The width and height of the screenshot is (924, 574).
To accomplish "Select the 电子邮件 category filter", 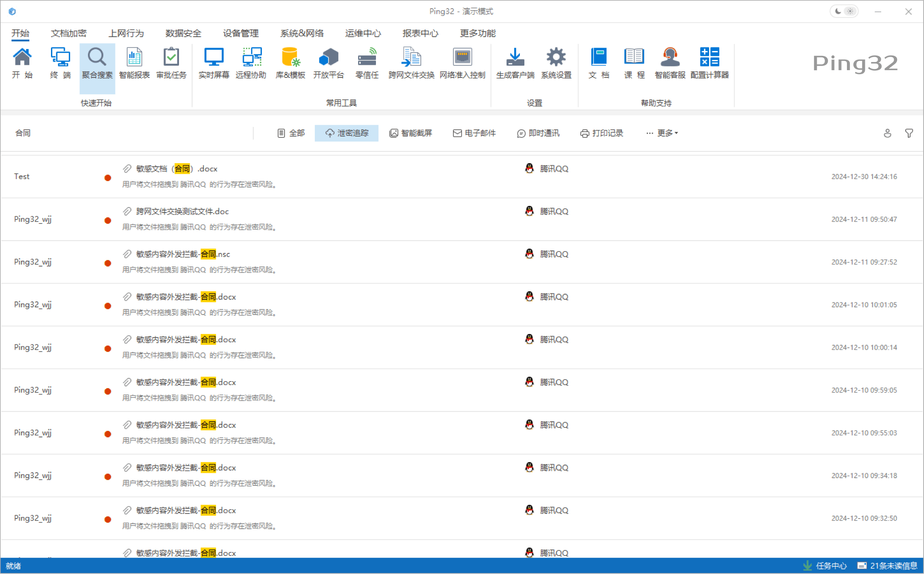I will (474, 133).
